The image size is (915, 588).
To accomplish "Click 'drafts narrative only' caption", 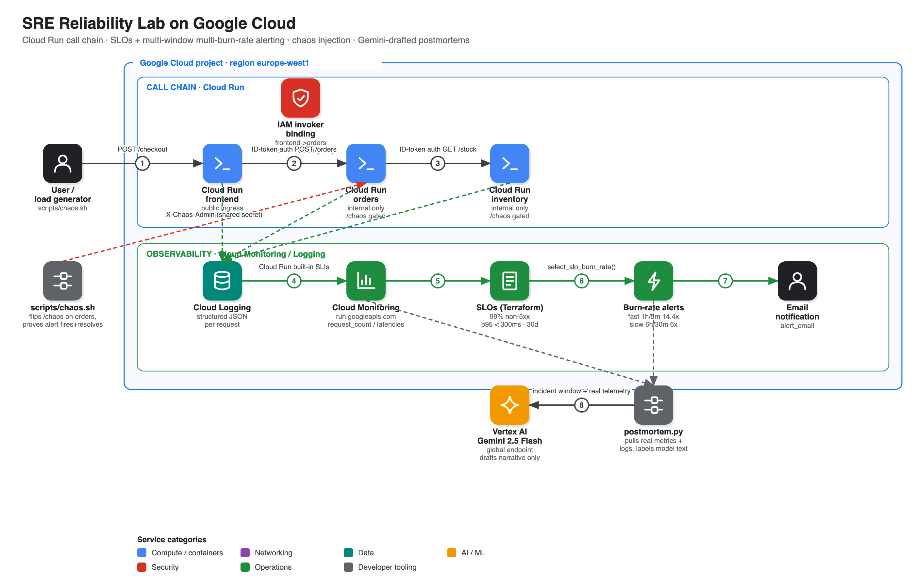I will point(509,458).
